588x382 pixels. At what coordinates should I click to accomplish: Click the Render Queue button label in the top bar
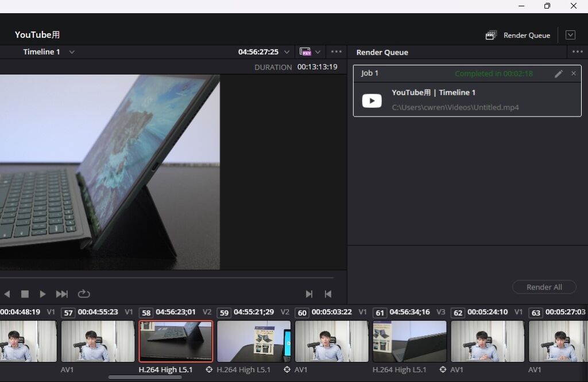[x=527, y=35]
